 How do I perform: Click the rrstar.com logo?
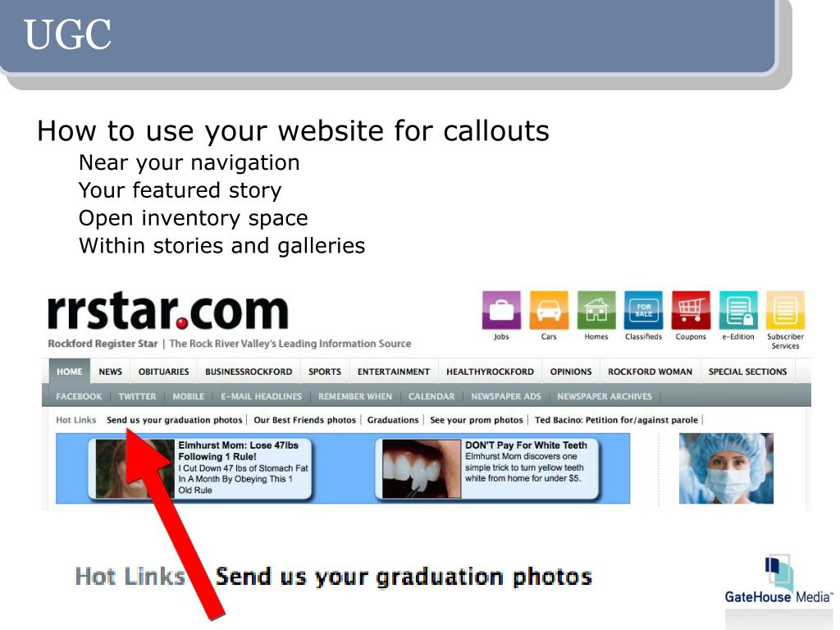[167, 311]
